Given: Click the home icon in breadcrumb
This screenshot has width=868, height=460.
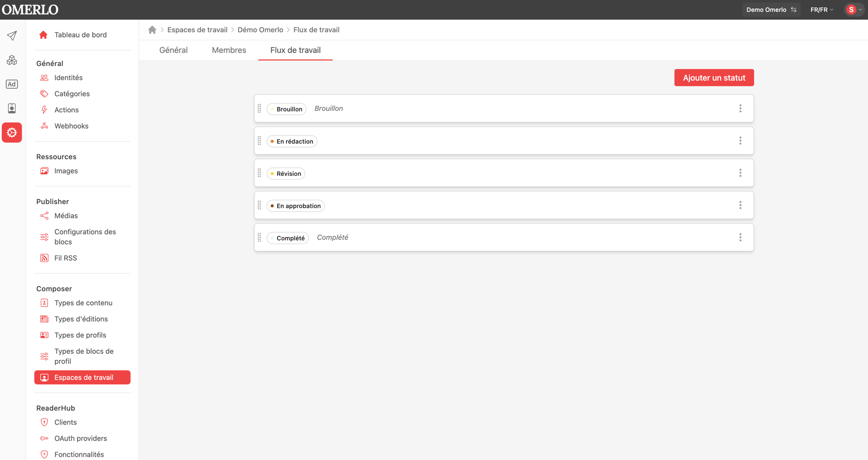Looking at the screenshot, I should click(x=152, y=30).
